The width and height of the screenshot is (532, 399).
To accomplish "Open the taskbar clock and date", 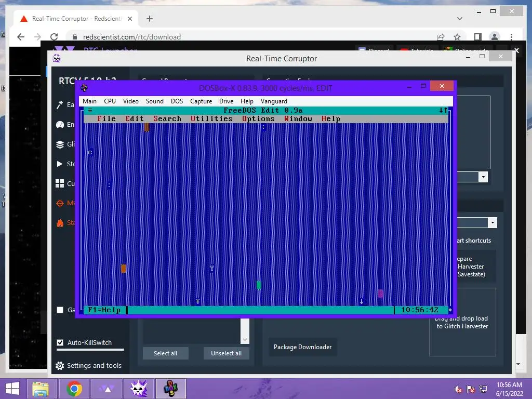I will click(509, 389).
